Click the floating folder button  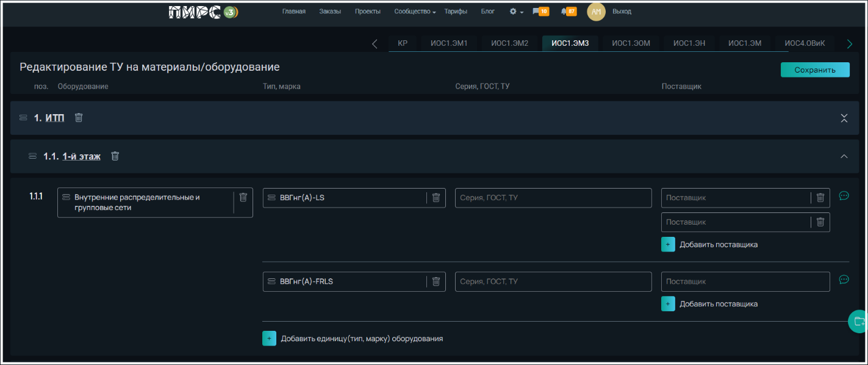[x=858, y=321]
